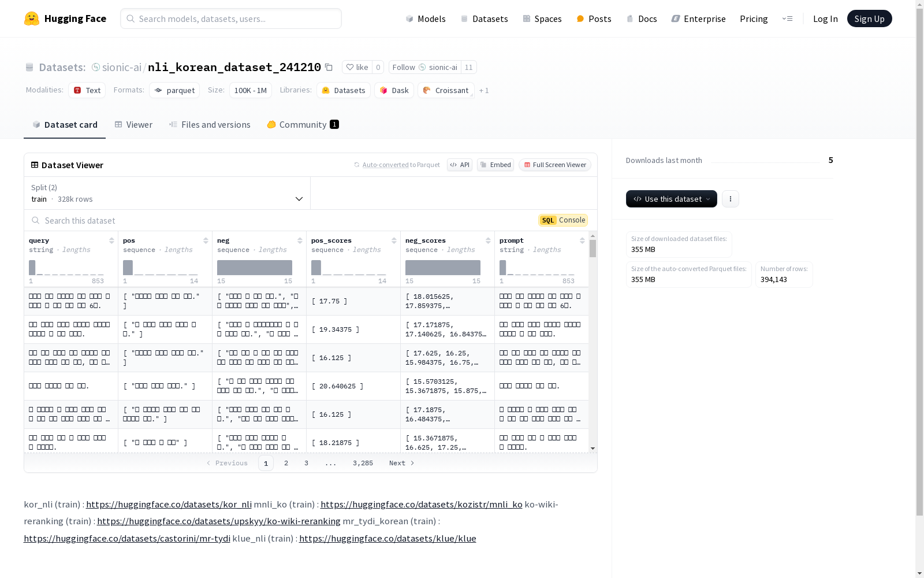This screenshot has width=924, height=578.
Task: Click the Hugging Face logo emoji
Action: coord(32,18)
